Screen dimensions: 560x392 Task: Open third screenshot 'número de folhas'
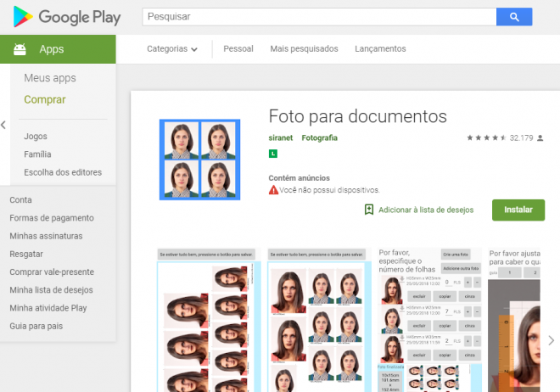coord(429,320)
